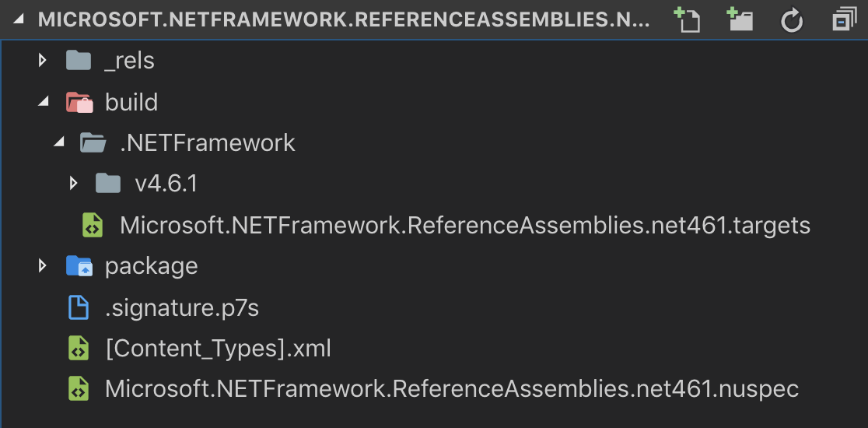This screenshot has height=428, width=868.
Task: Select the .signature.p7s file name
Action: pos(182,308)
